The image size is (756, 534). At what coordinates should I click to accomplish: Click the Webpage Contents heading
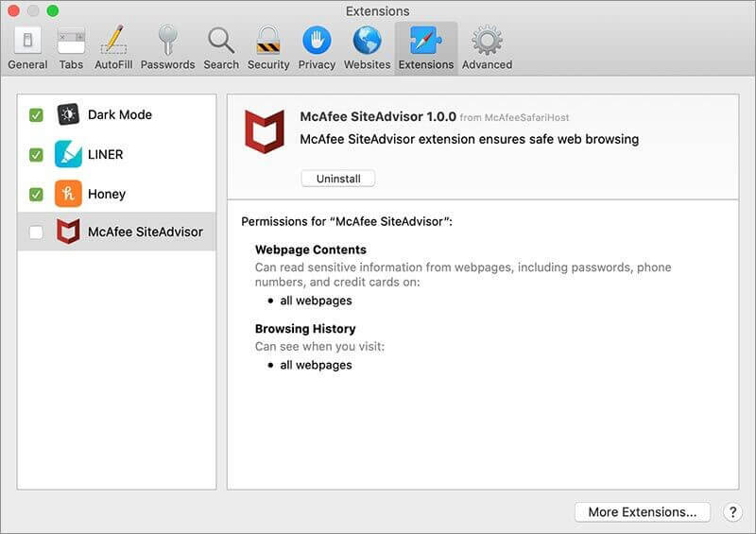point(311,250)
